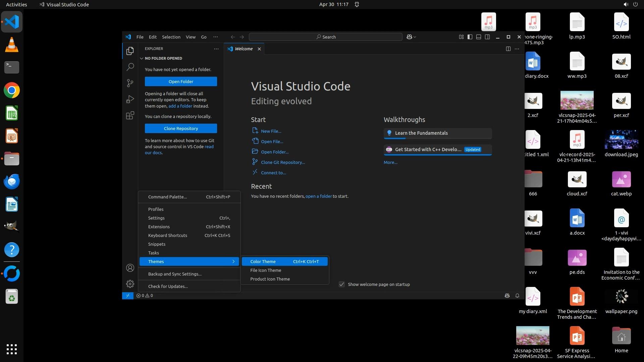This screenshot has height=362, width=644.
Task: Open Source Control view icon
Action: click(130, 83)
